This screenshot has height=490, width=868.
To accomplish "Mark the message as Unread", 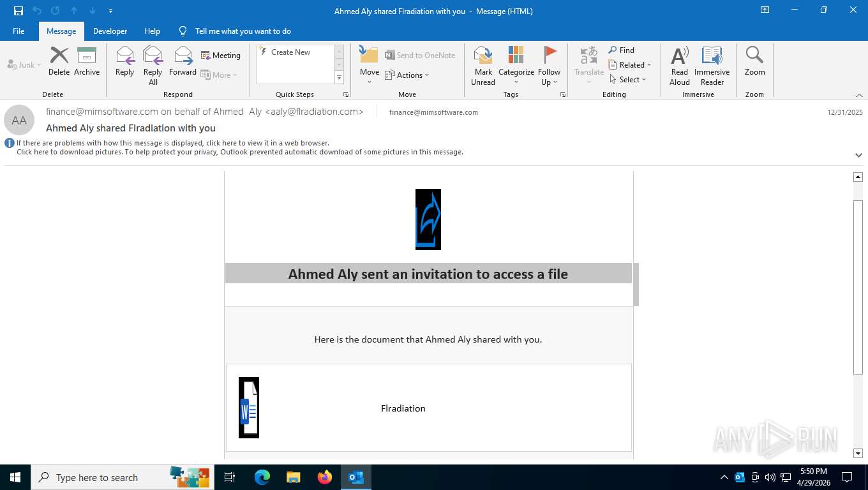I will 483,65.
